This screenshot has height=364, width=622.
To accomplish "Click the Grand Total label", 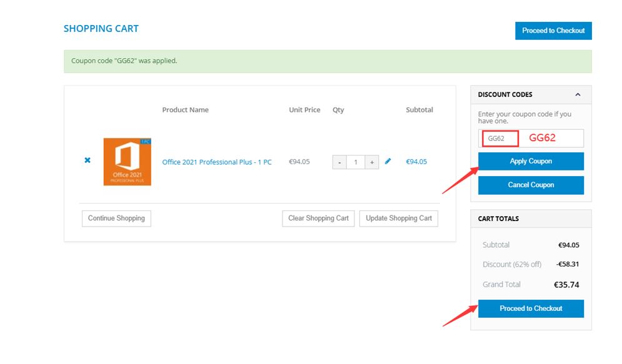I will (501, 284).
